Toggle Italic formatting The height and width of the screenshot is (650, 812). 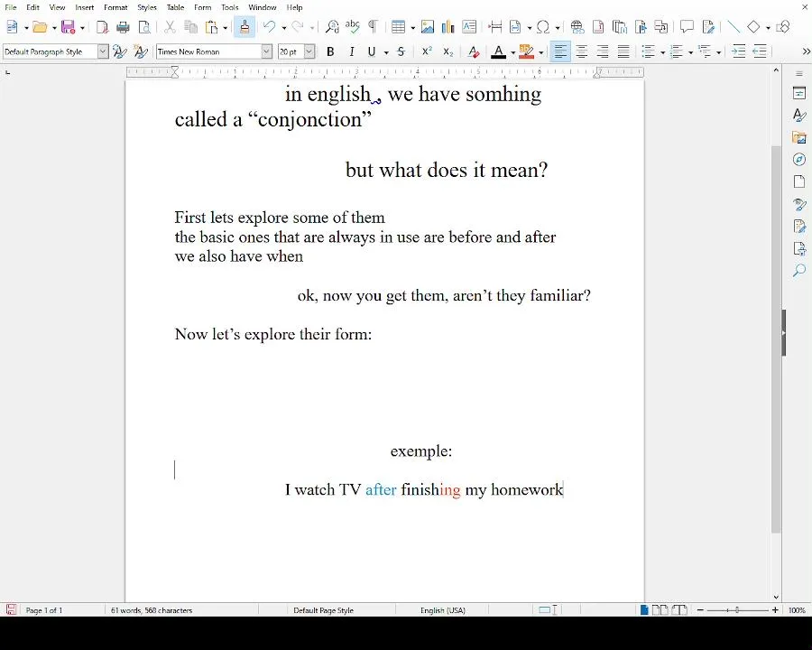coord(352,51)
